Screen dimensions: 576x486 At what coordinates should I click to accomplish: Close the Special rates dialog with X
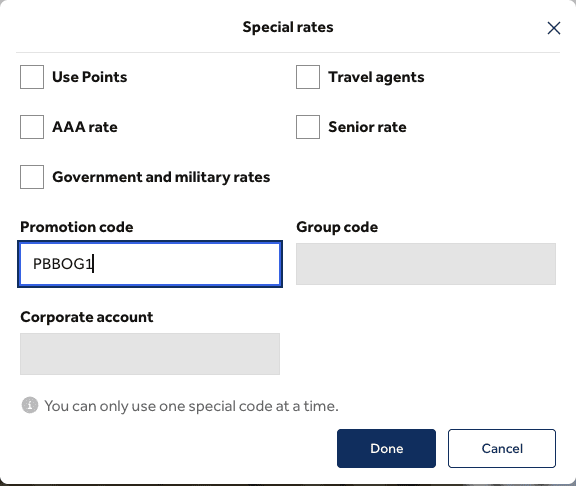[554, 28]
